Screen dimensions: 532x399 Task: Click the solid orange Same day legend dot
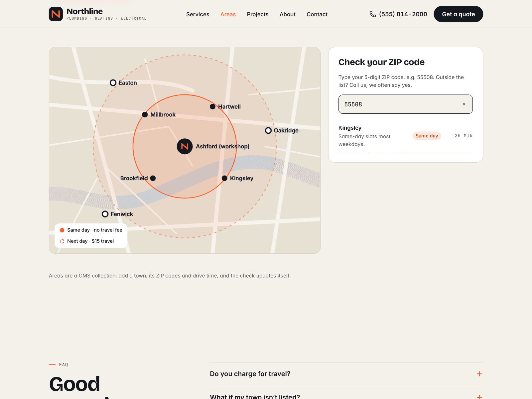(62, 230)
